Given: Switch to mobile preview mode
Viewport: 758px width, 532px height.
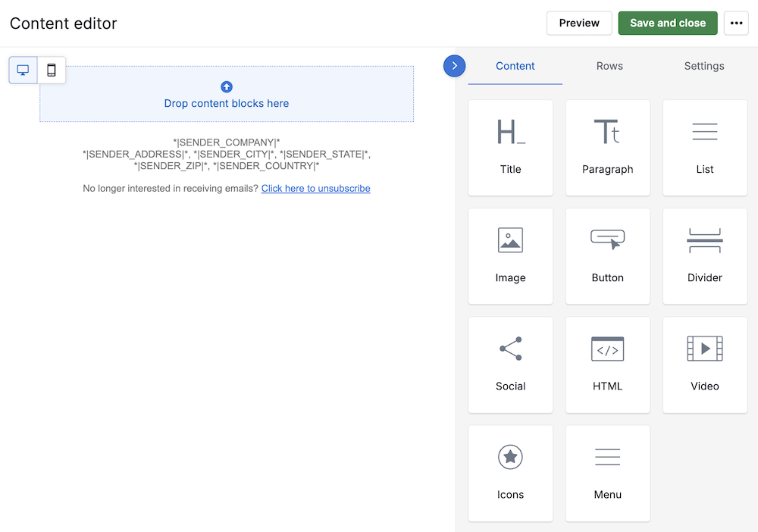Looking at the screenshot, I should 52,70.
